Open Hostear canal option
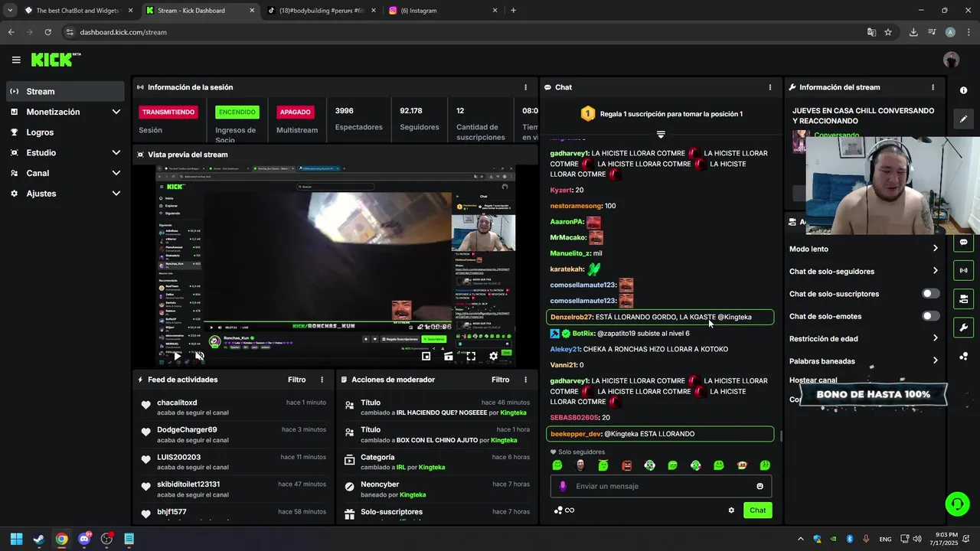980x551 pixels. click(x=813, y=380)
